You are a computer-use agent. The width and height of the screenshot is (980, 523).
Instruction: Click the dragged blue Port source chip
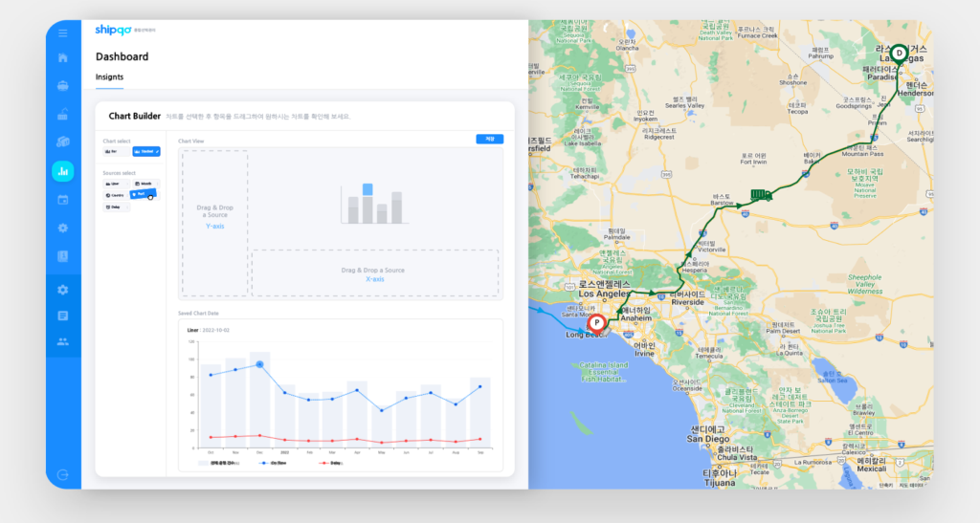click(x=143, y=194)
